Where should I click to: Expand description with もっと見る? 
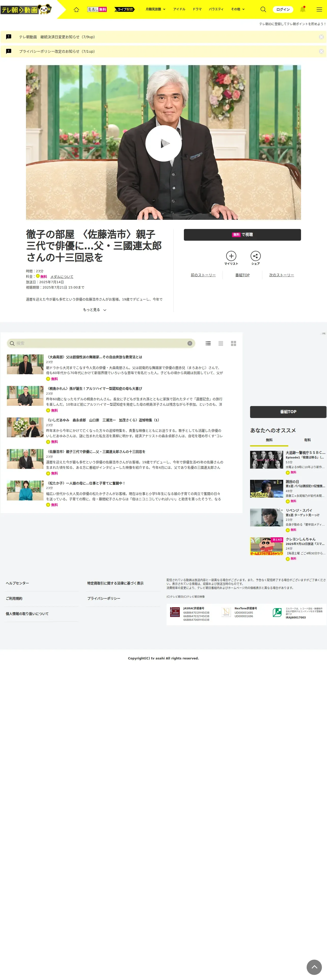94,310
